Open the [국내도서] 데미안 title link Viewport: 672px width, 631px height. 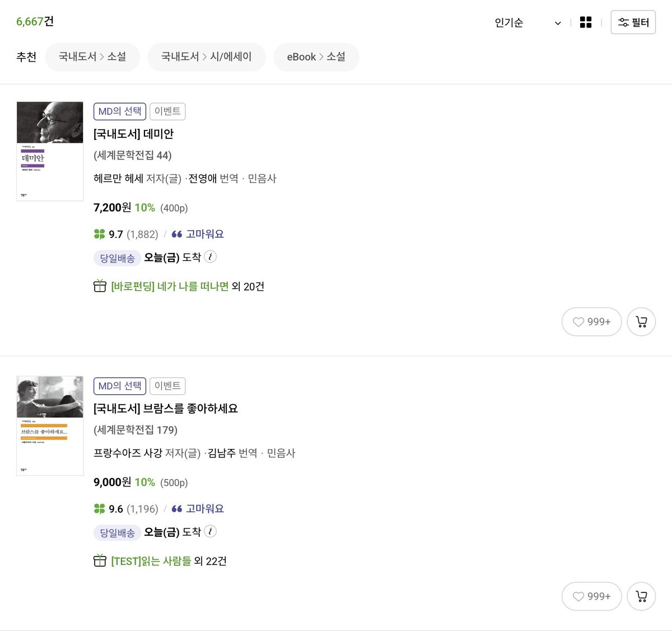tap(133, 134)
